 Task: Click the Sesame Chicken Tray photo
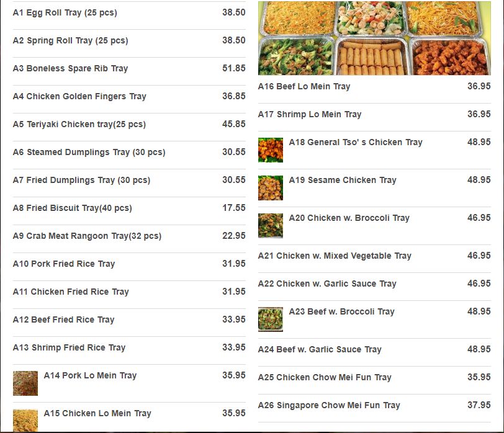(271, 188)
